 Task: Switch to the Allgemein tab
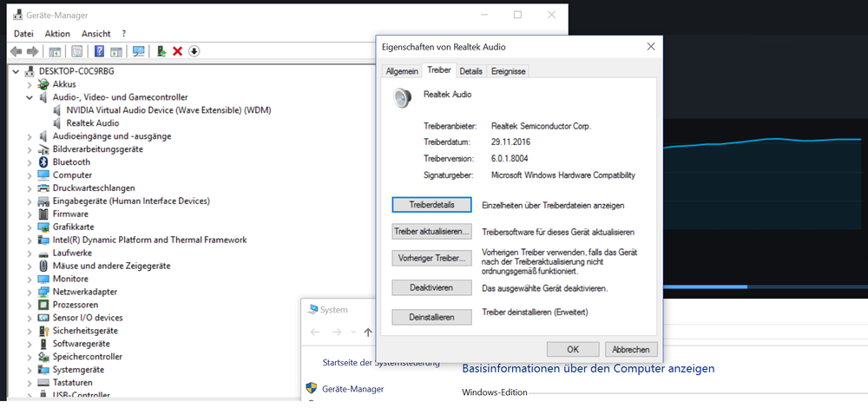click(402, 71)
